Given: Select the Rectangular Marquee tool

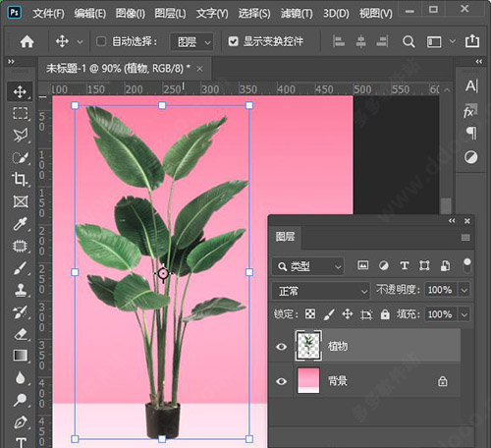Looking at the screenshot, I should pyautogui.click(x=20, y=113).
